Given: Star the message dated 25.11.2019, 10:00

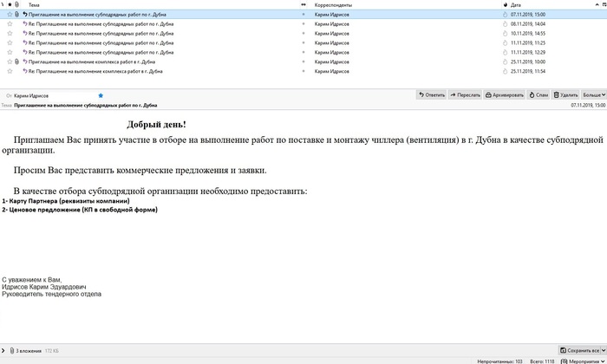Looking at the screenshot, I should point(10,62).
